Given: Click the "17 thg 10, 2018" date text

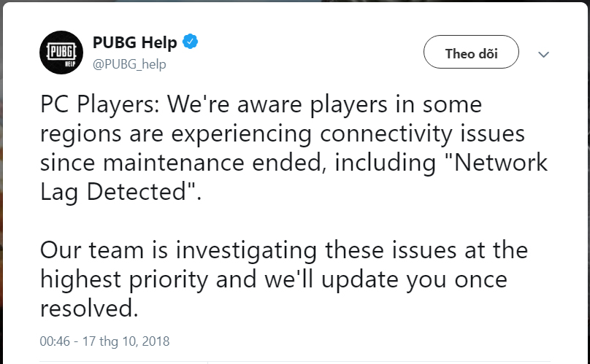Looking at the screenshot, I should coord(126,341).
